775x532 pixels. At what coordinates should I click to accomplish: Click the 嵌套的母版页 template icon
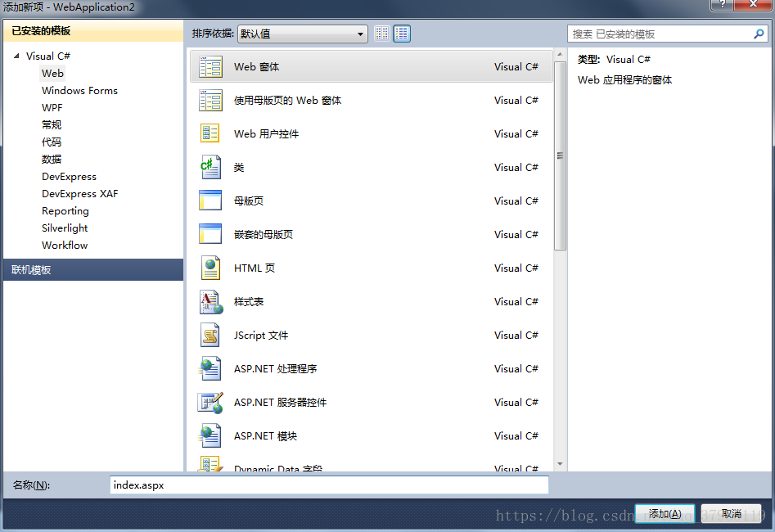pos(210,234)
